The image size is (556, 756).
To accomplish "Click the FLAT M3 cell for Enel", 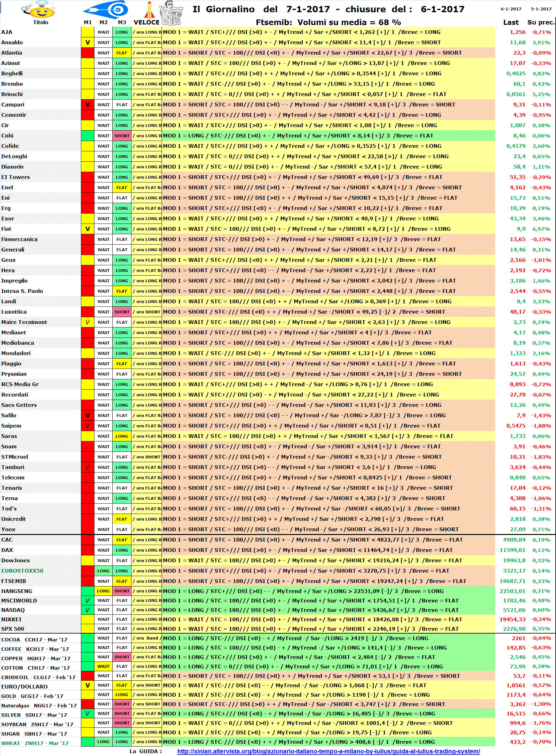I will 122,187.
